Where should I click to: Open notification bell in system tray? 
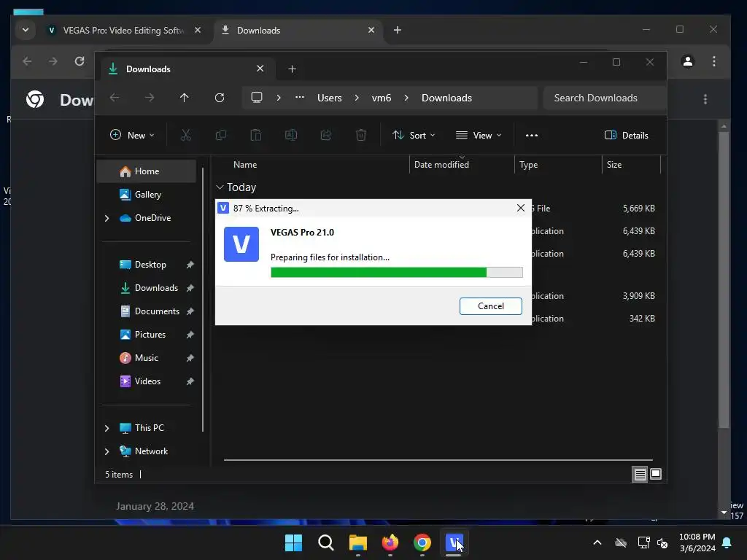727,542
